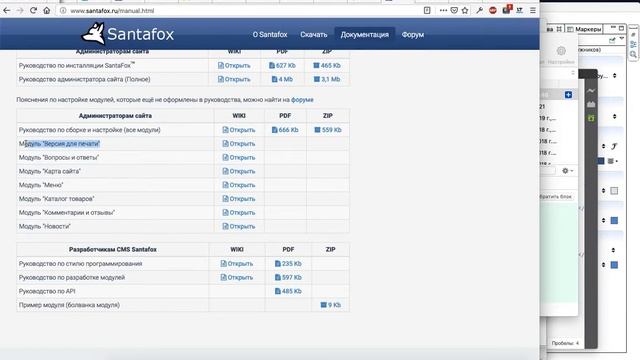640x360 pixels.
Task: Reload the santafox.ru page
Action: [x=33, y=11]
